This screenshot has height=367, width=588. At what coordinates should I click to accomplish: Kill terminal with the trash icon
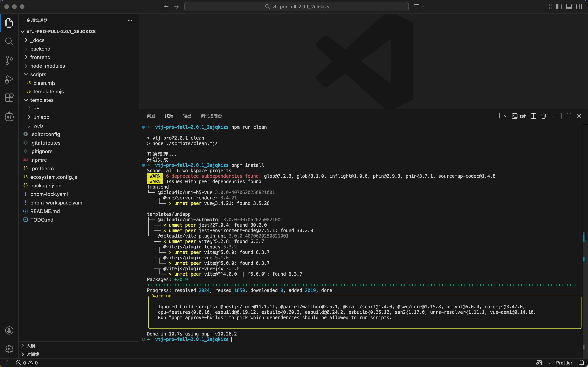click(544, 116)
